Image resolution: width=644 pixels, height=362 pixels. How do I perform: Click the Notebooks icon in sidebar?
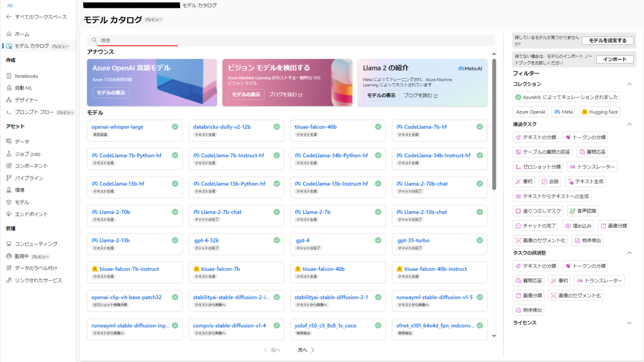click(9, 76)
